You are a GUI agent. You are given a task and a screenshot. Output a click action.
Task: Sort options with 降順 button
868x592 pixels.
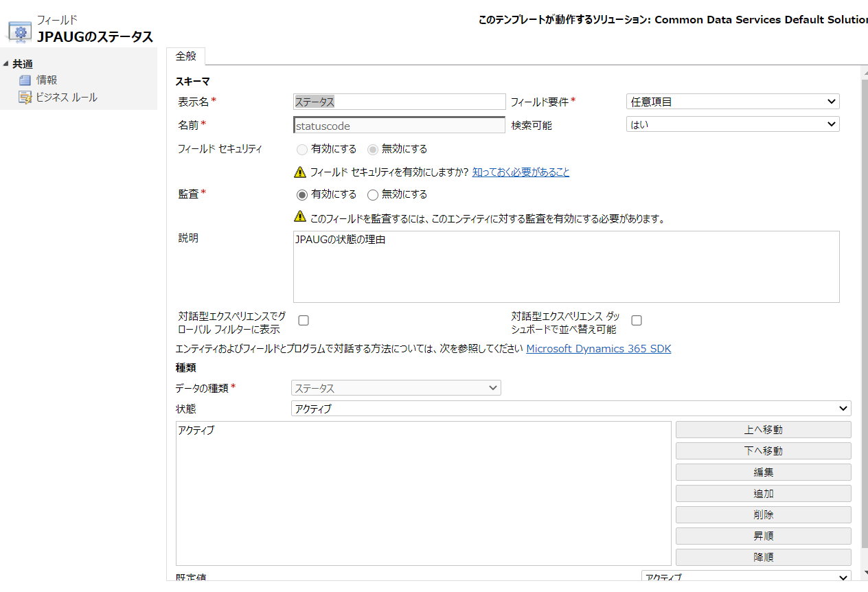pyautogui.click(x=764, y=558)
